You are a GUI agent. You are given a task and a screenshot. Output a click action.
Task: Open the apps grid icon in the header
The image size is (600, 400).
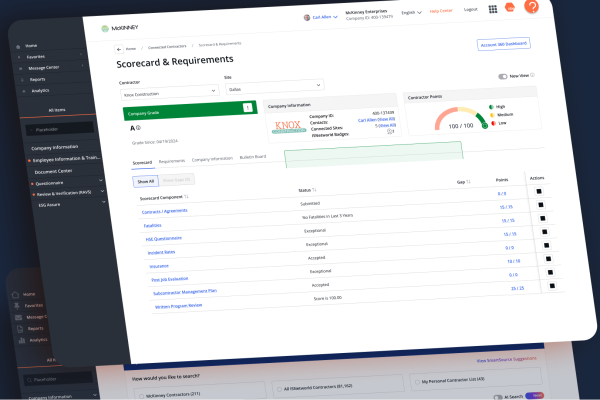point(493,9)
